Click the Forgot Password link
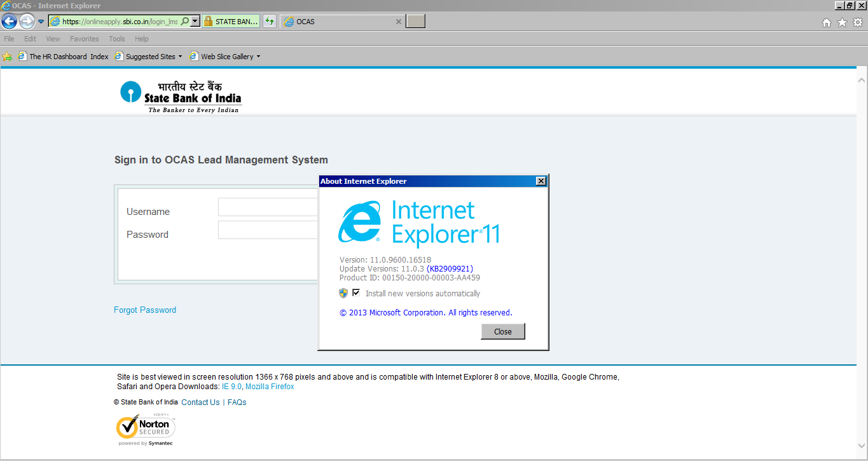868x461 pixels. pos(145,310)
